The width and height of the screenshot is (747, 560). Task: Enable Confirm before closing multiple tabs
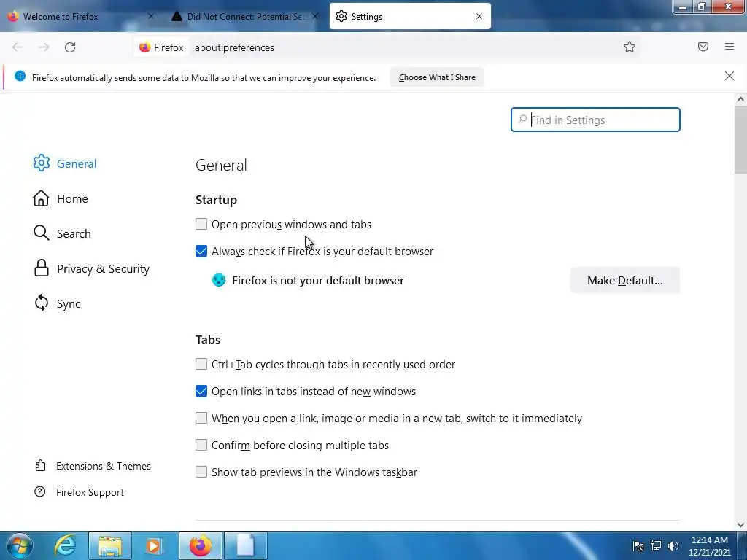pos(201,445)
